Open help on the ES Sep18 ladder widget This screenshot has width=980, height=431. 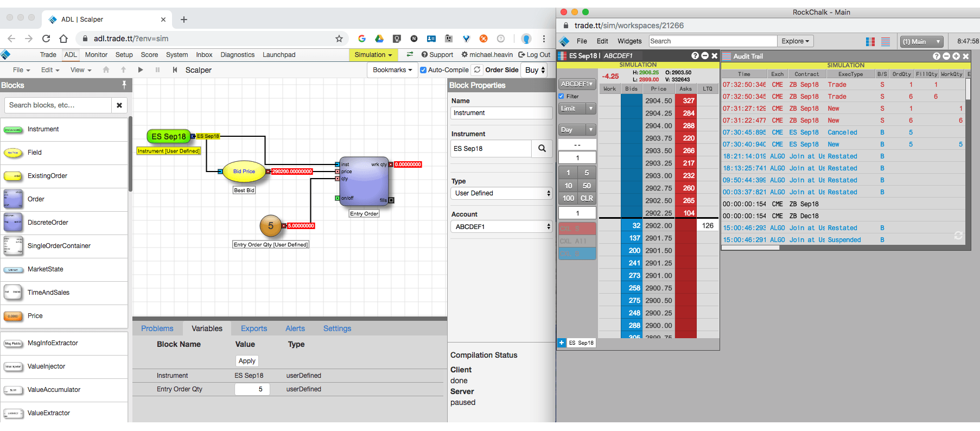point(695,55)
